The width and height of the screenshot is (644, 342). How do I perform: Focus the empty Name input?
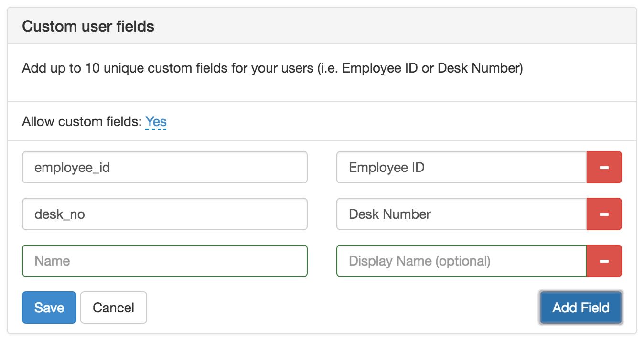coord(164,261)
